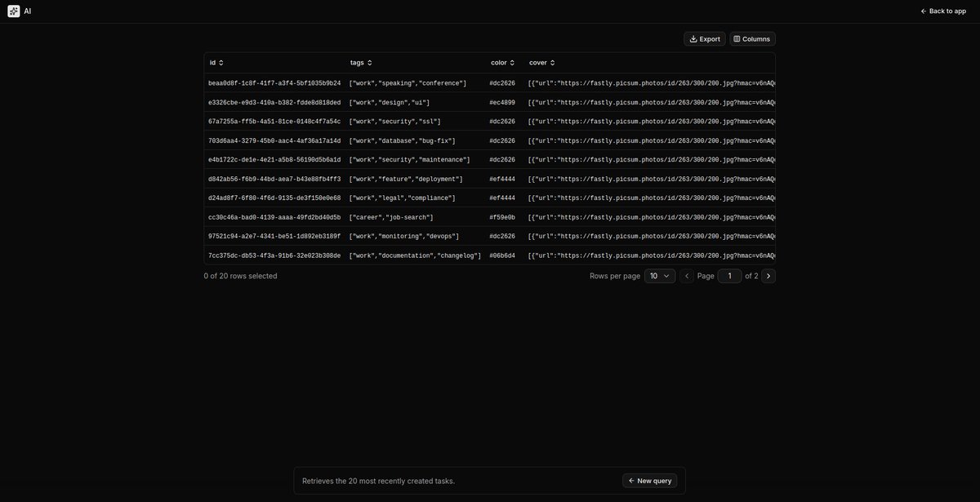Click the #ec4899 color value
This screenshot has height=502, width=980.
502,103
